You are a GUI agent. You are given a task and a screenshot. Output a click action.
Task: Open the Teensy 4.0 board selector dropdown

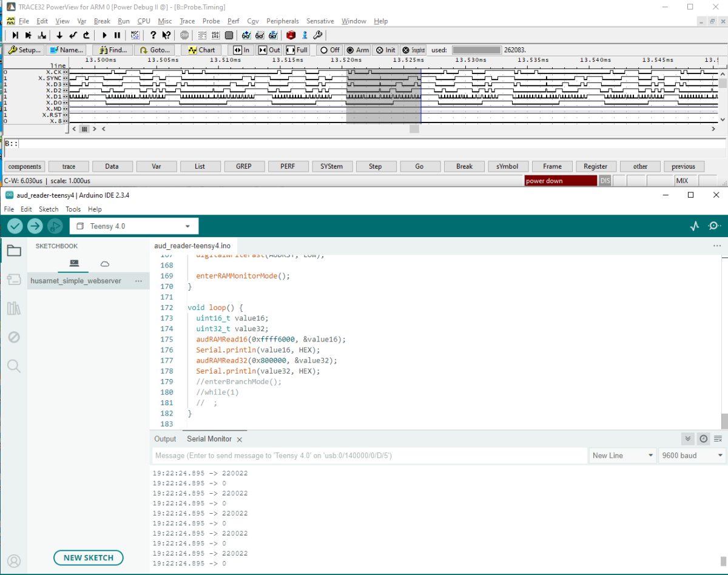point(133,226)
